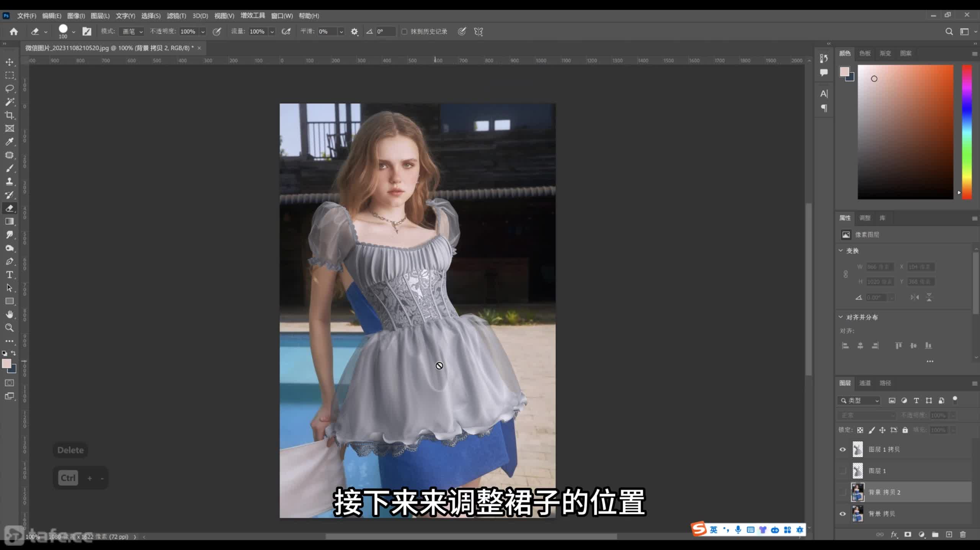The image size is (980, 550).
Task: Switch to the 路径 tab
Action: coord(885,383)
